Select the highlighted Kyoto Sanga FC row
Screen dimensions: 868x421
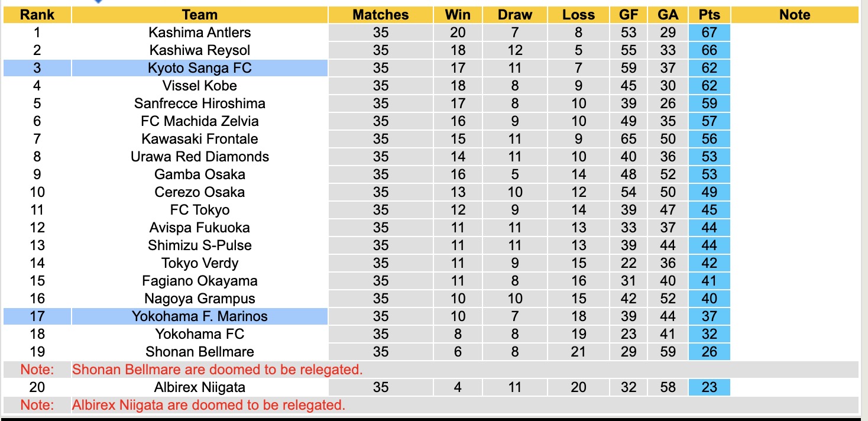pyautogui.click(x=200, y=68)
